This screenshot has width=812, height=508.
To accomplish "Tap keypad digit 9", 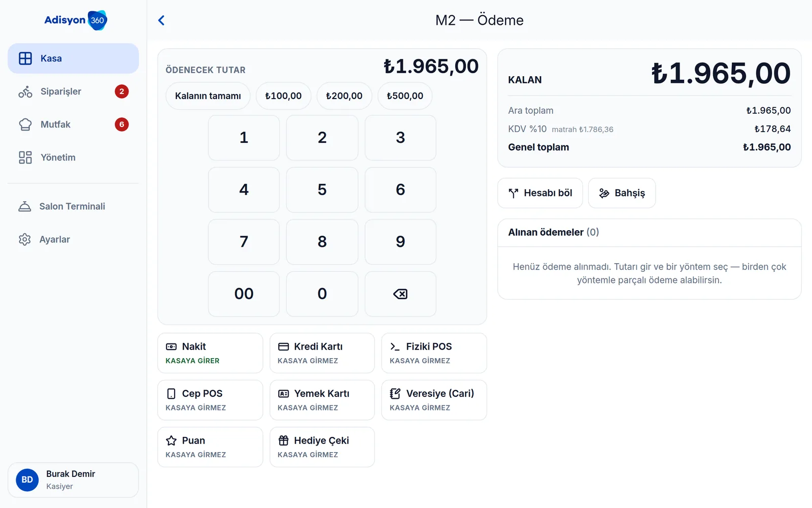I will coord(400,242).
